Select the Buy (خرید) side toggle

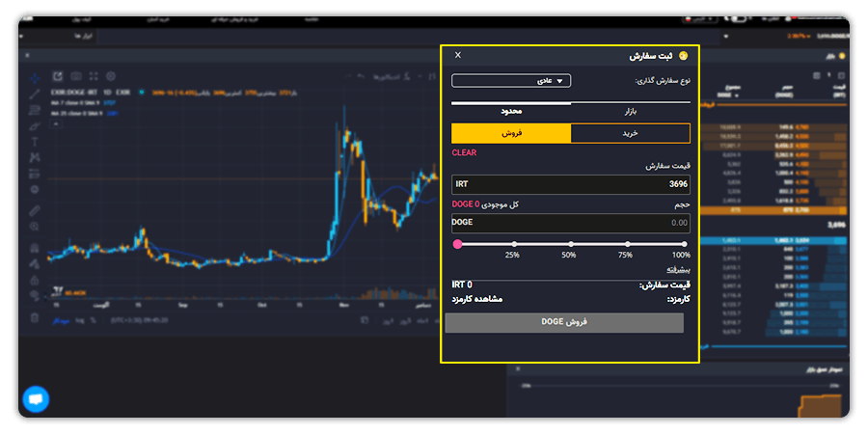pyautogui.click(x=631, y=133)
